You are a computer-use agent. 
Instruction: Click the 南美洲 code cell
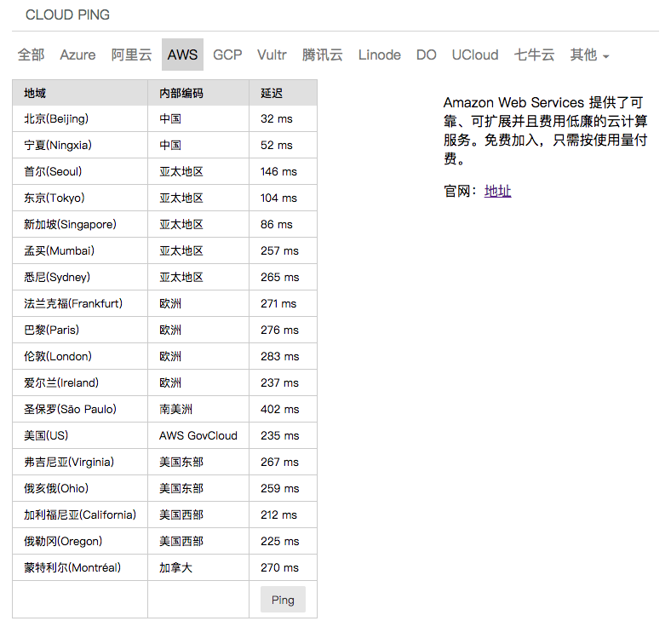click(x=198, y=410)
